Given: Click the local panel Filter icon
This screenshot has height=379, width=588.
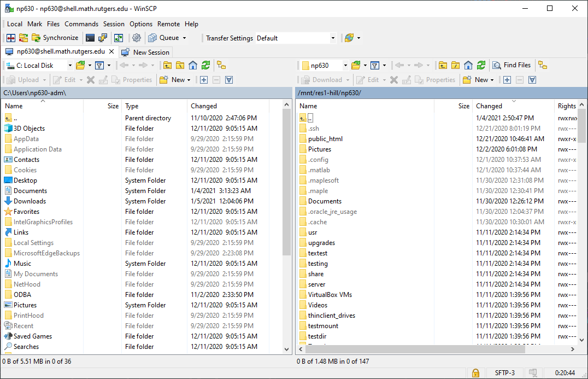Looking at the screenshot, I should (x=99, y=66).
